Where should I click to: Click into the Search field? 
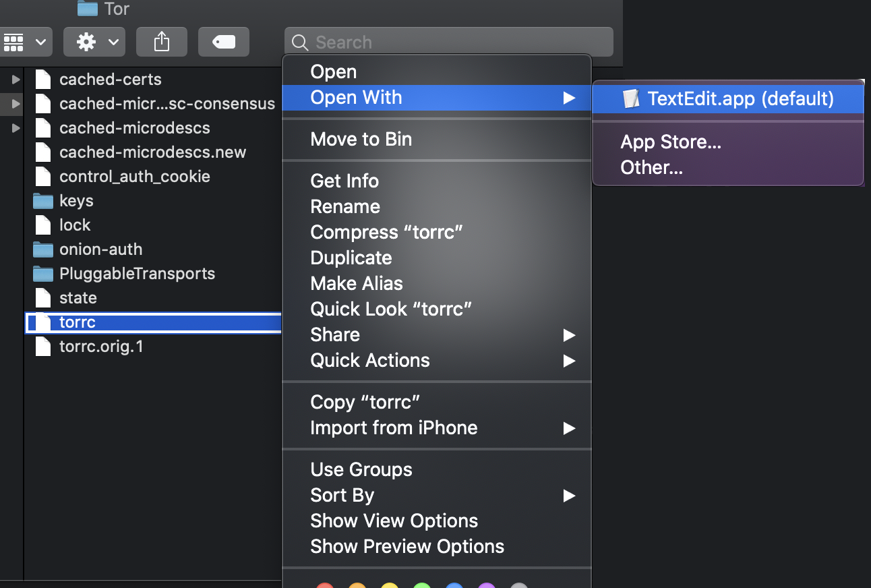pyautogui.click(x=458, y=42)
